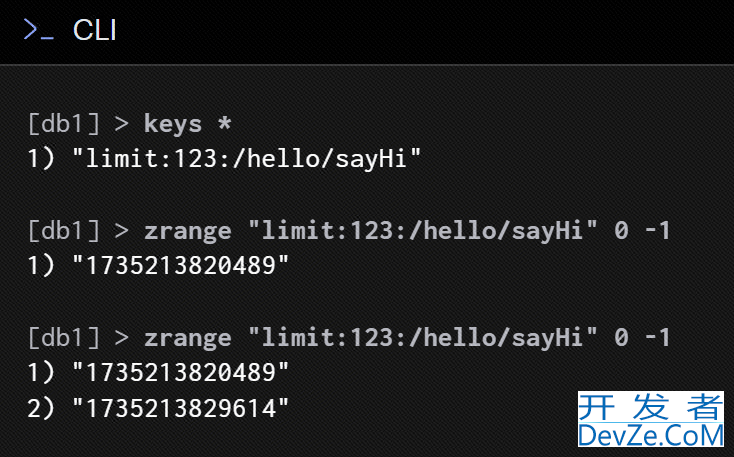734x457 pixels.
Task: Select "1735213820489" in the last zrange output
Action: (x=181, y=372)
